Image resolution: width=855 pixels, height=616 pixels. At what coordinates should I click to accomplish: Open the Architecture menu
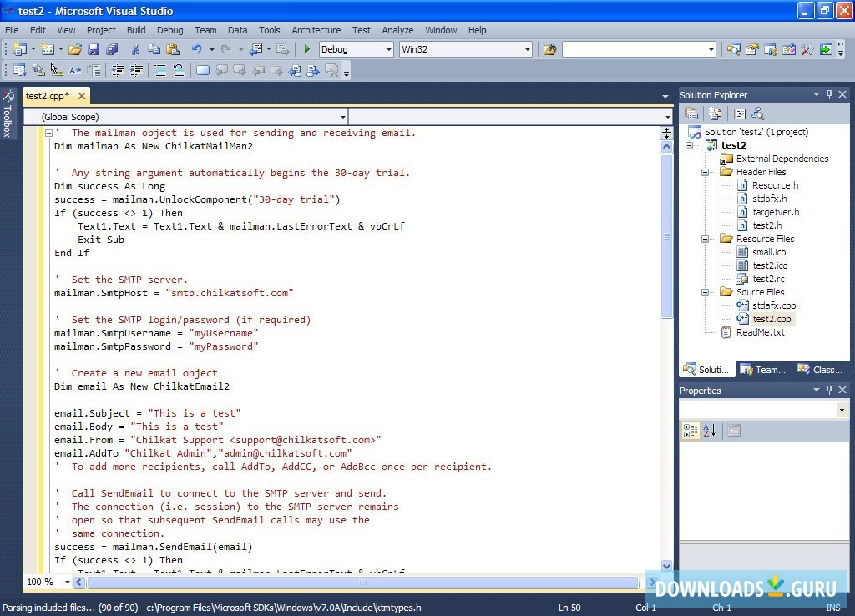pyautogui.click(x=316, y=30)
